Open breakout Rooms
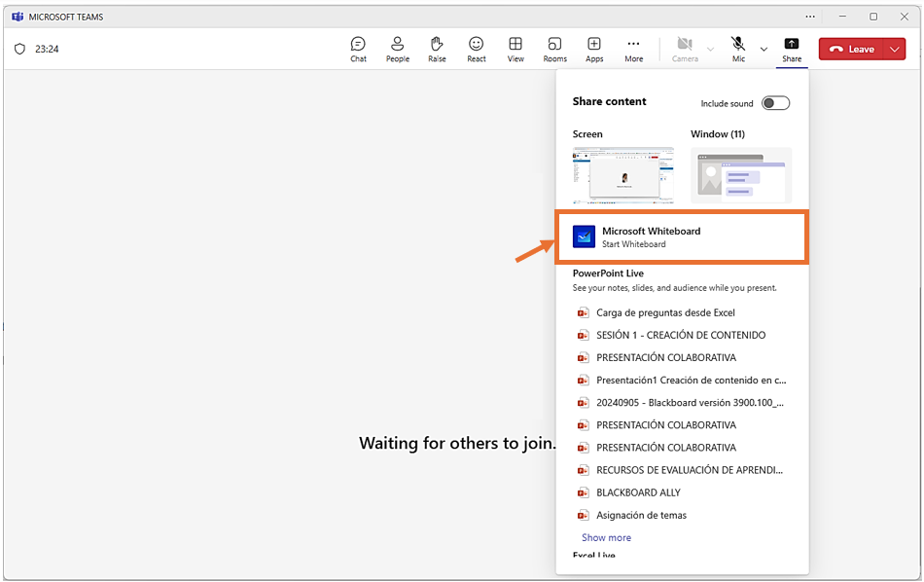 coord(554,49)
